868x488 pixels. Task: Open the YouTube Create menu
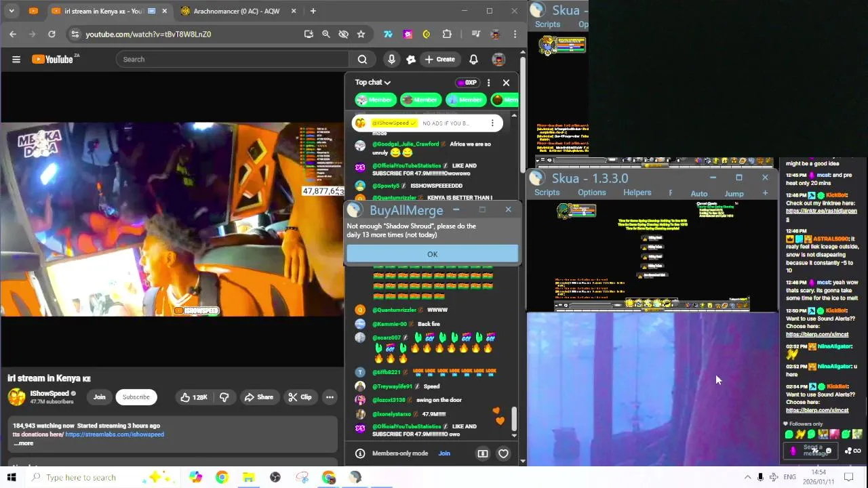(439, 59)
